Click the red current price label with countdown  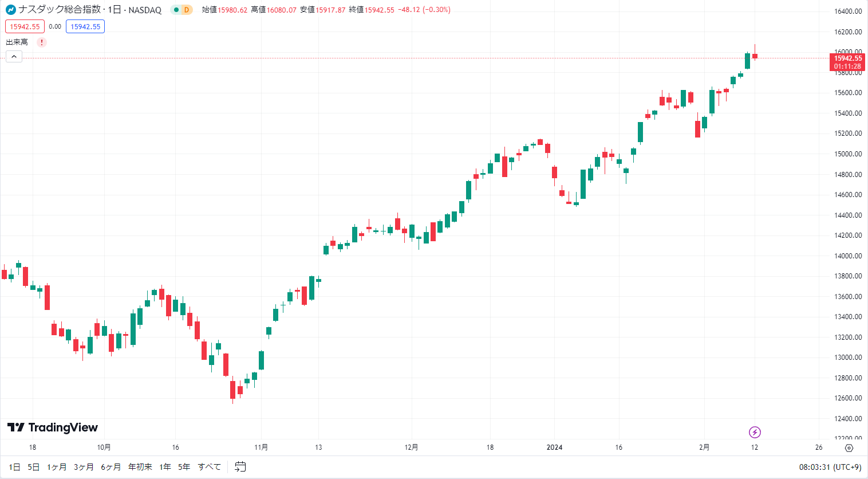(x=847, y=62)
